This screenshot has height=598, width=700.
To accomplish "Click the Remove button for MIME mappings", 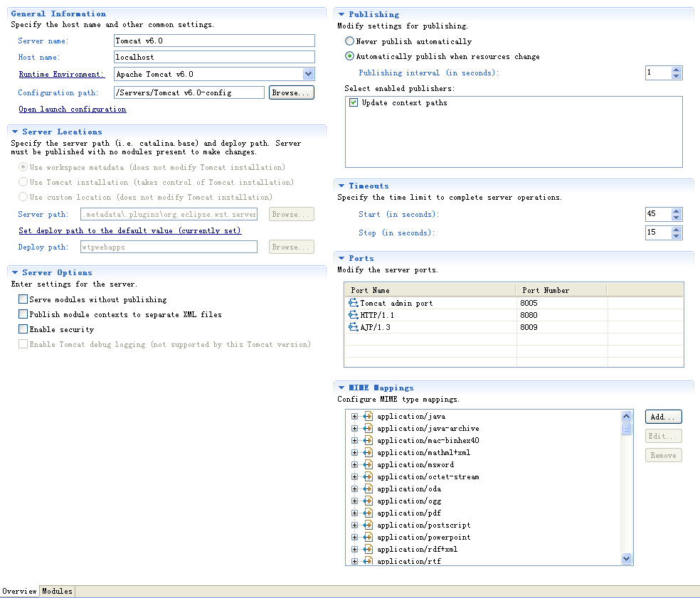I will tap(664, 455).
